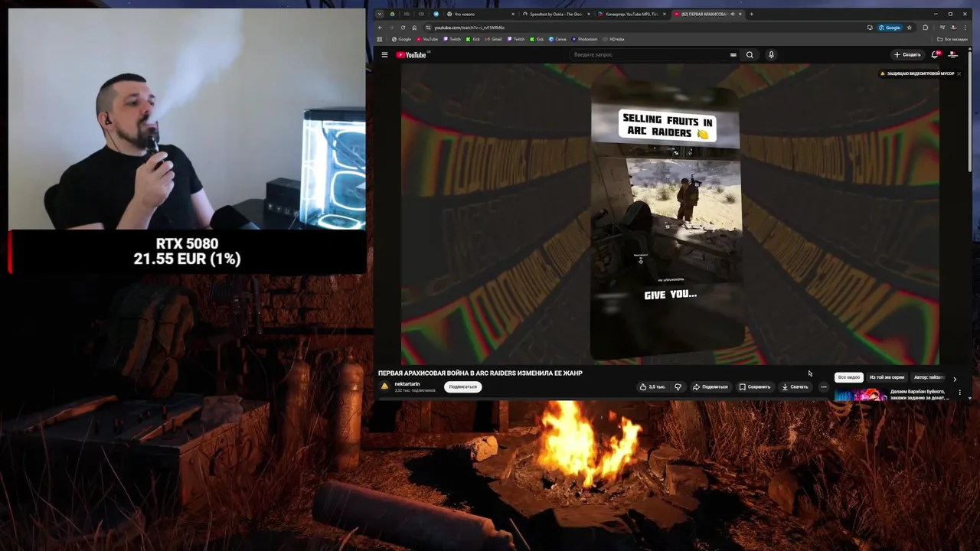Image resolution: width=980 pixels, height=551 pixels.
Task: Select the 'Автор: nektartarin' chip
Action: (929, 377)
